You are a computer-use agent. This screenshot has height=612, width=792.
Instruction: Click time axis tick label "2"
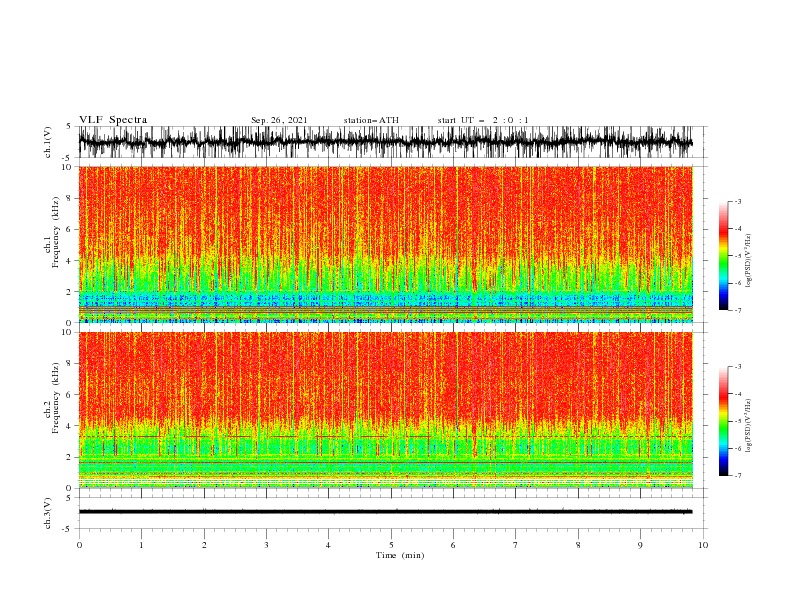pyautogui.click(x=204, y=545)
